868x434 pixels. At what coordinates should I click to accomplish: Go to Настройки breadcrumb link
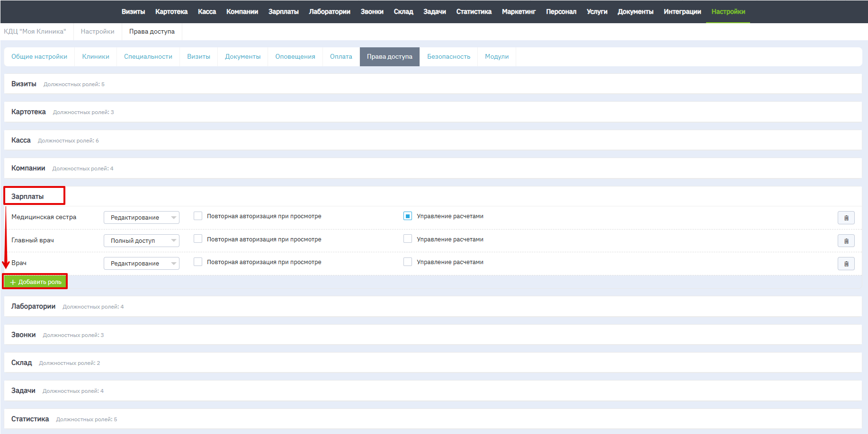tap(98, 32)
